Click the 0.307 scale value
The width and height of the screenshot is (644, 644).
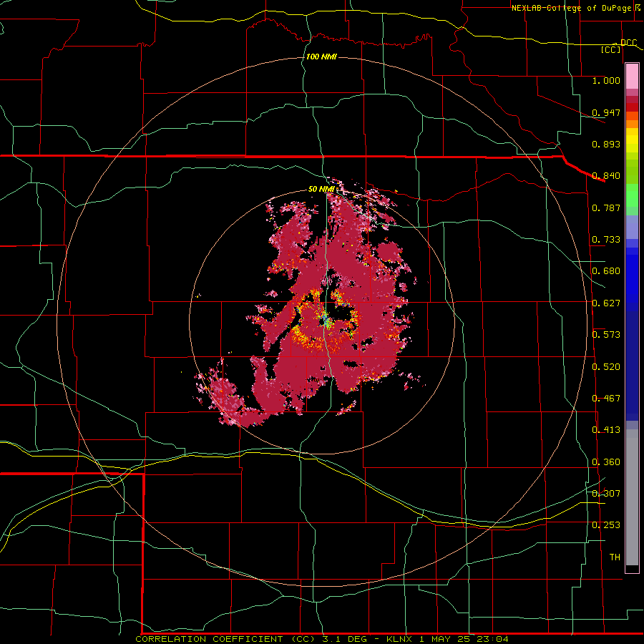tap(606, 494)
